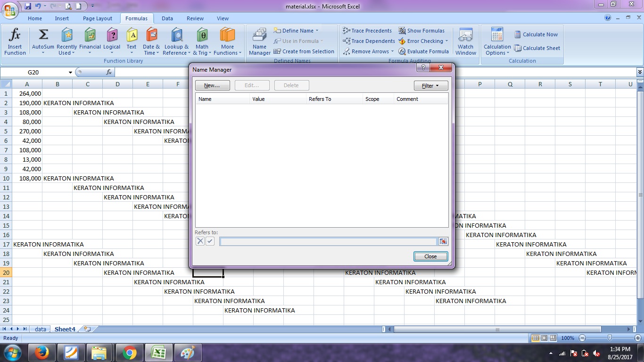Toggle Show Formulas
This screenshot has height=362, width=644.
point(421,31)
